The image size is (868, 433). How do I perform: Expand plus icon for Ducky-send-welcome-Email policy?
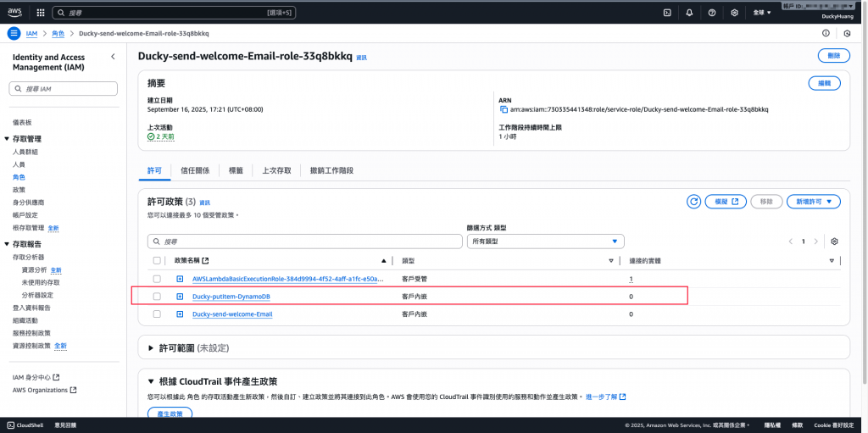coord(180,314)
